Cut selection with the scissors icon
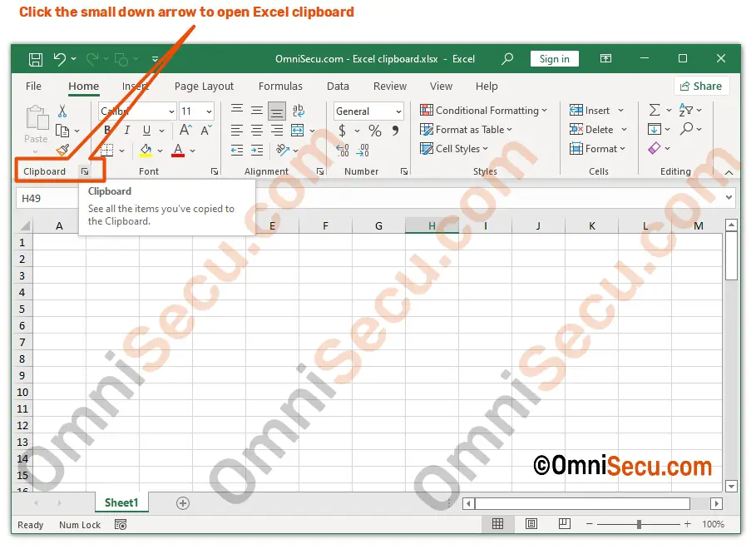This screenshot has width=756, height=554. pos(62,111)
